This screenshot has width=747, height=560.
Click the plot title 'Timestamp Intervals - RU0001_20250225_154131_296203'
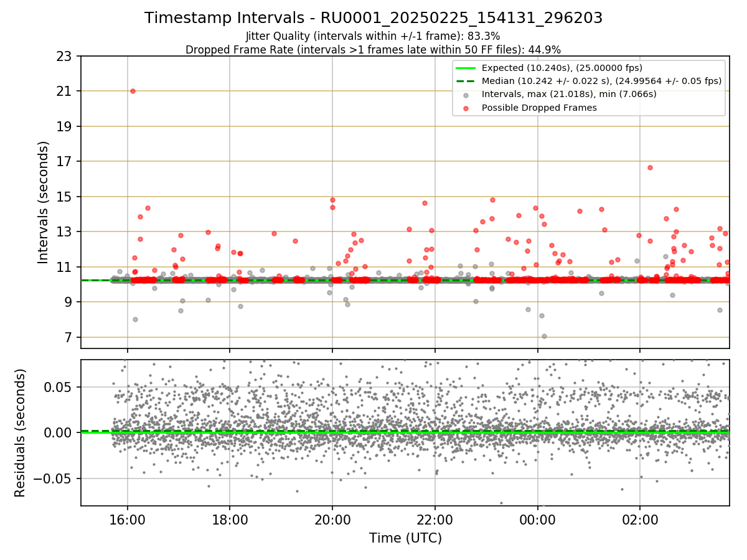(374, 18)
